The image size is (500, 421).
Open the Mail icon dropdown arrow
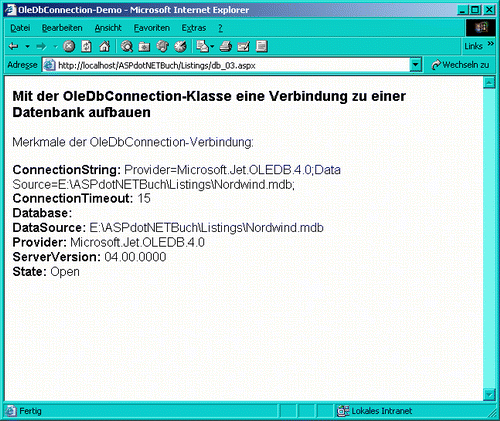tap(212, 46)
